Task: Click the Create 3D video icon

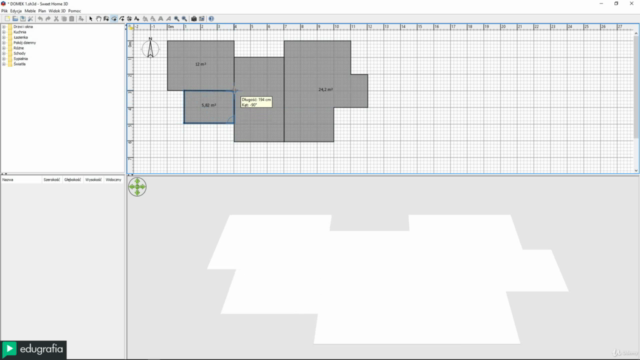Action: point(202,19)
